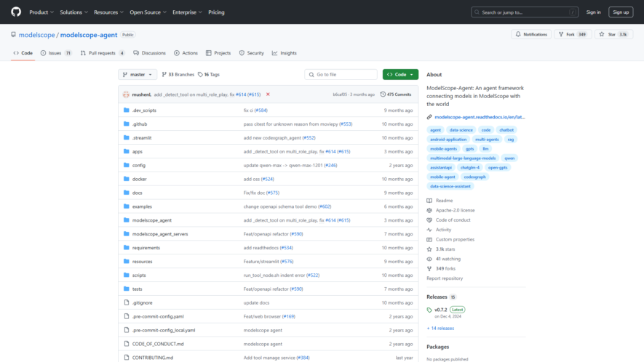Screen dimensions: 644x362
Task: Click the Go to file search field
Action: pyautogui.click(x=341, y=75)
